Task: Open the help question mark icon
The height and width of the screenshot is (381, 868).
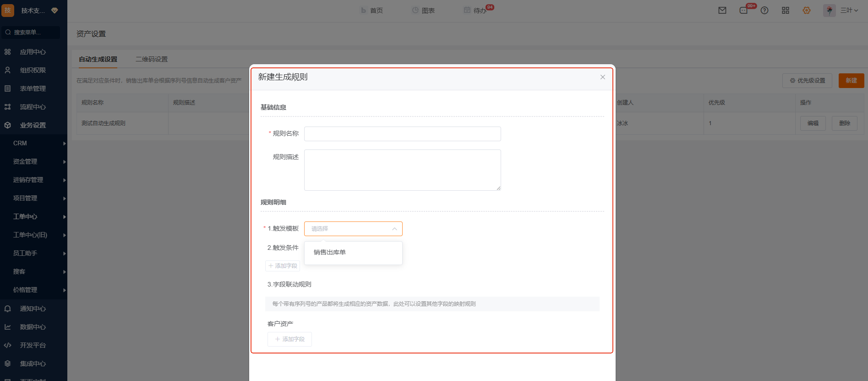Action: point(764,11)
